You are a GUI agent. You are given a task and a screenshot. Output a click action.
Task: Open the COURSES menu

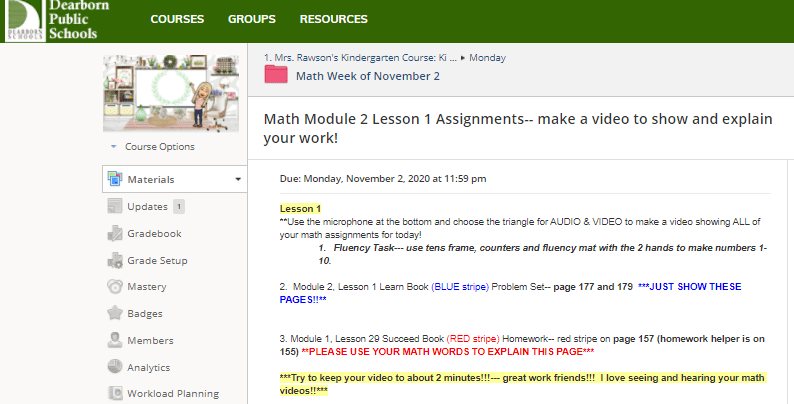pos(177,19)
